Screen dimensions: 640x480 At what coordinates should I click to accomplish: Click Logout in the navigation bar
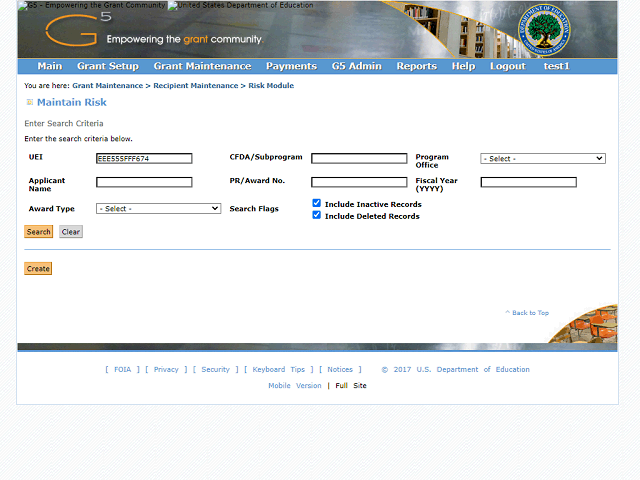(x=508, y=66)
